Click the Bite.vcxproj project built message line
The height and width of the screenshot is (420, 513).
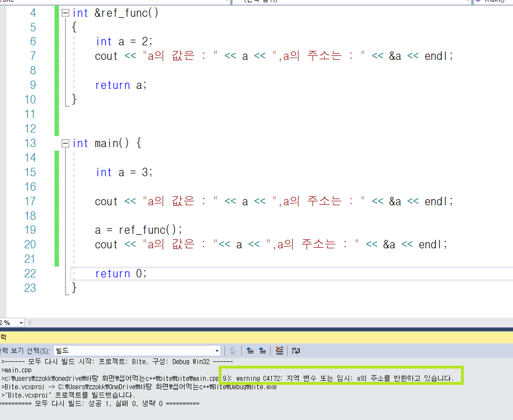[67, 395]
